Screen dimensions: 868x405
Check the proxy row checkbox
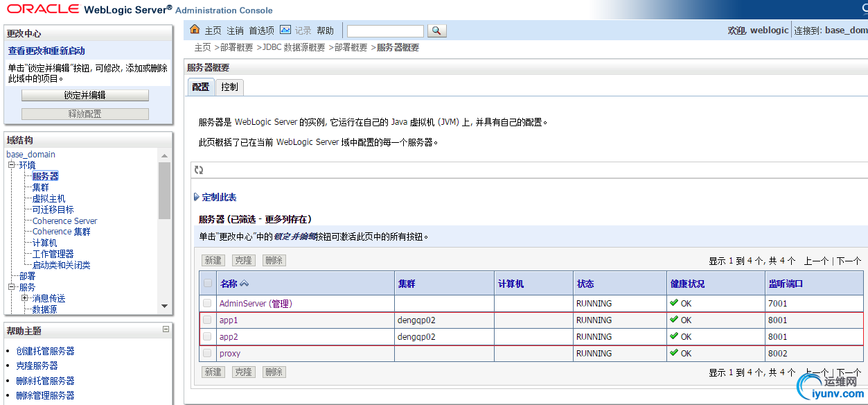(x=207, y=353)
